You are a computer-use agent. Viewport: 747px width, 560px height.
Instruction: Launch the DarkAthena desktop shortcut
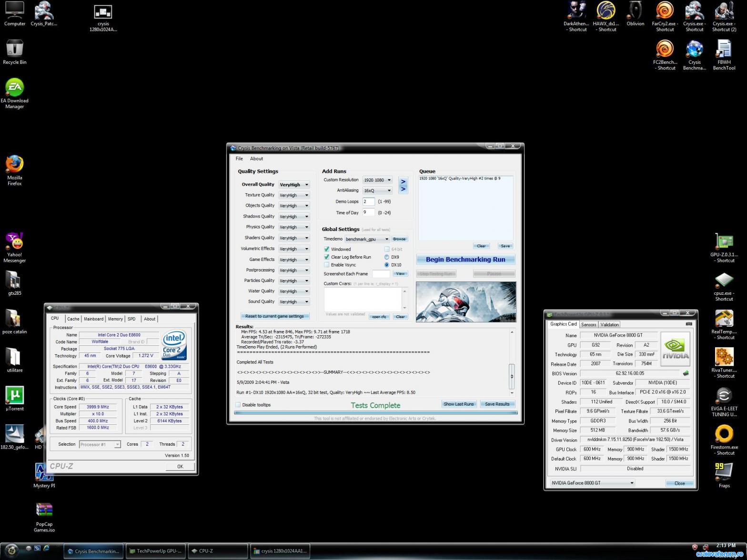tap(576, 17)
